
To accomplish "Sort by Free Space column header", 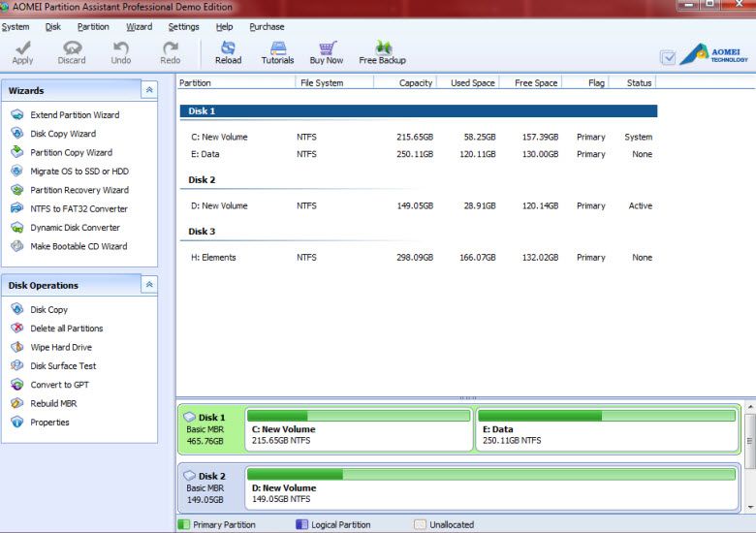I will (531, 83).
